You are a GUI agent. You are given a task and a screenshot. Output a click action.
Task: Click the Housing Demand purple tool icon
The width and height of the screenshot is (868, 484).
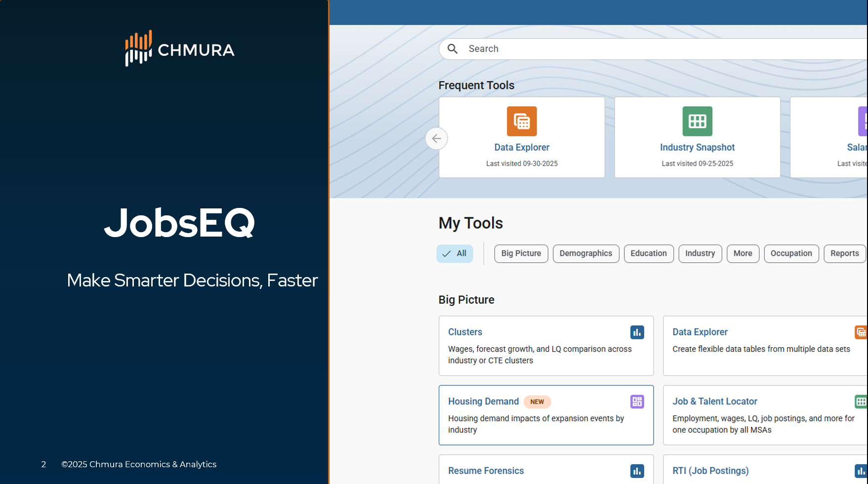pos(637,402)
